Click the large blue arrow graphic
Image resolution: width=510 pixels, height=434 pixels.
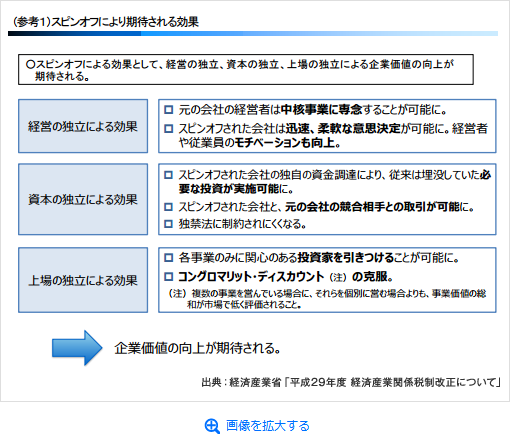tap(77, 348)
